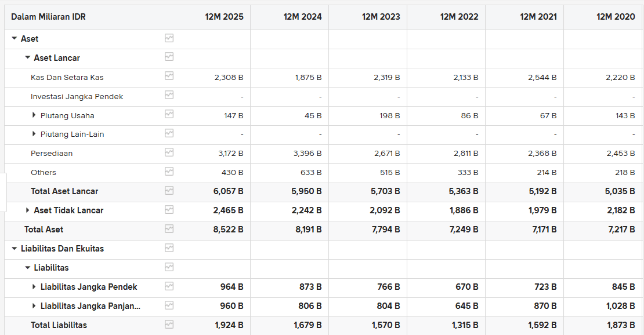Screen dimensions: 644x335
Task: Collapse the Aset section
Action: [15, 39]
